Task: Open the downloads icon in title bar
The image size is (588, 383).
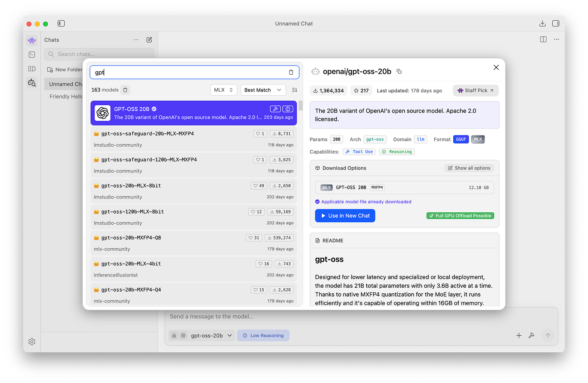Action: (x=542, y=23)
